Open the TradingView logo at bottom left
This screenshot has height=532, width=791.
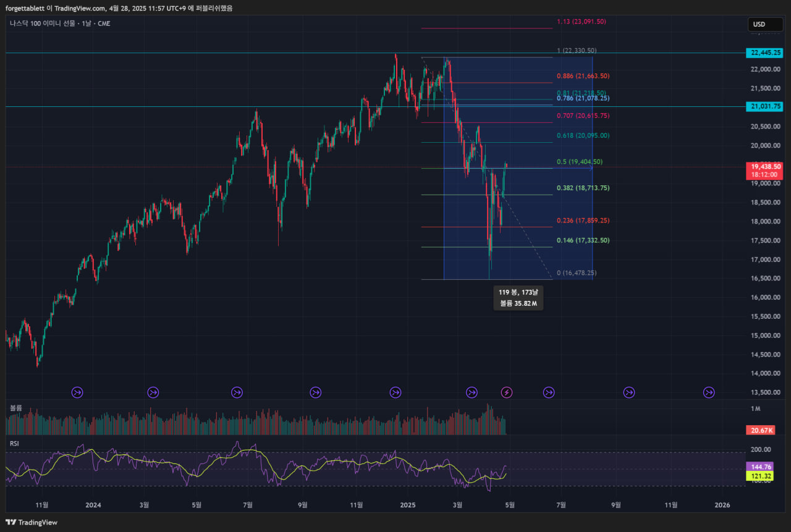(32, 522)
